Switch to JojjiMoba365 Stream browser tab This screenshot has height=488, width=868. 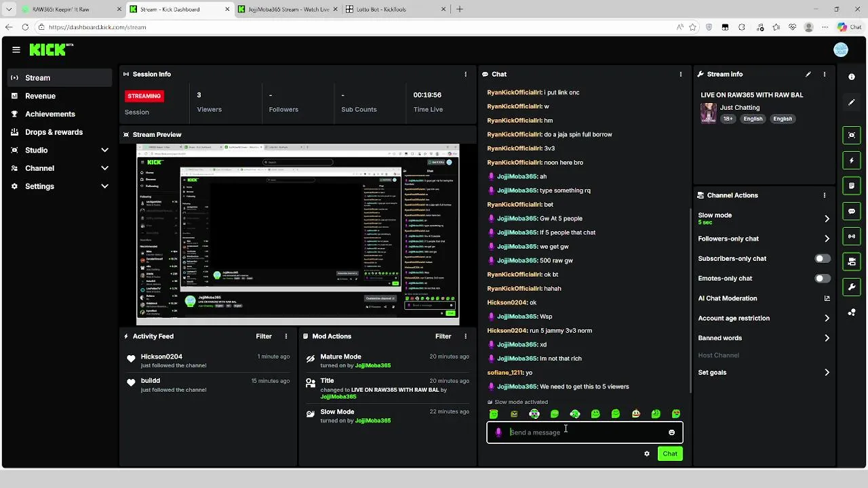pyautogui.click(x=287, y=9)
